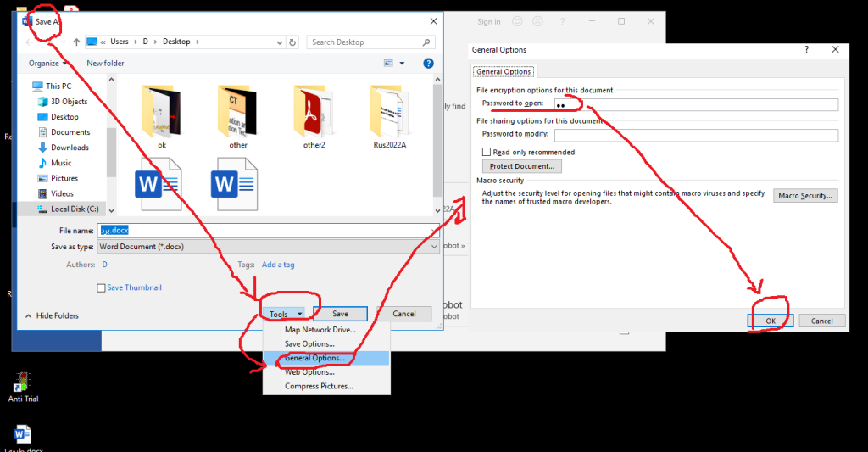Click the Password to modify field

(x=695, y=135)
